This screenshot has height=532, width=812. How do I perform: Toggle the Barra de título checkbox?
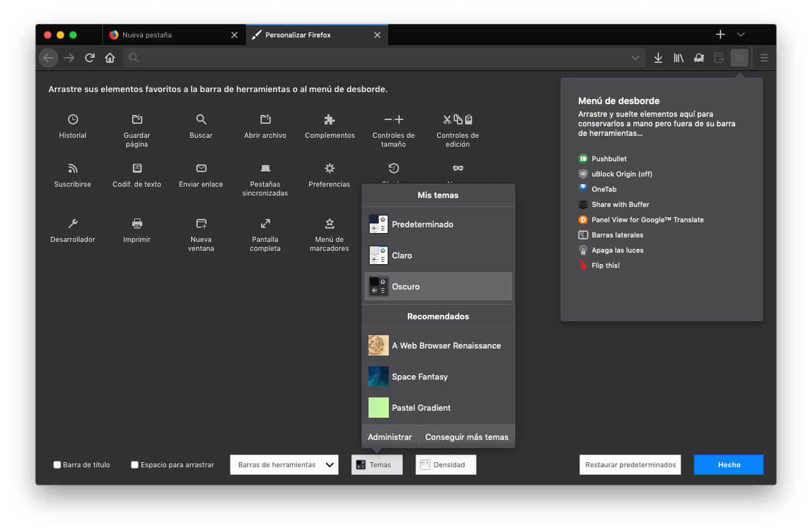tap(57, 465)
